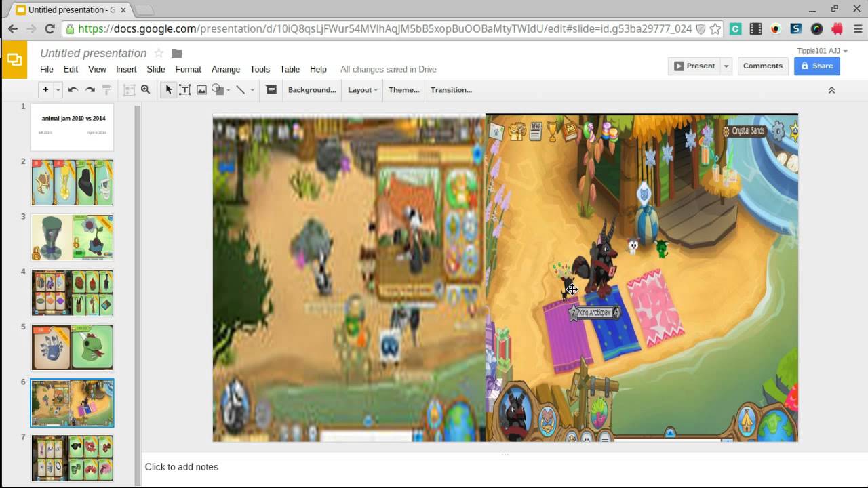Click the blue S extension icon
Screen dimensions: 868x488
[x=796, y=28]
